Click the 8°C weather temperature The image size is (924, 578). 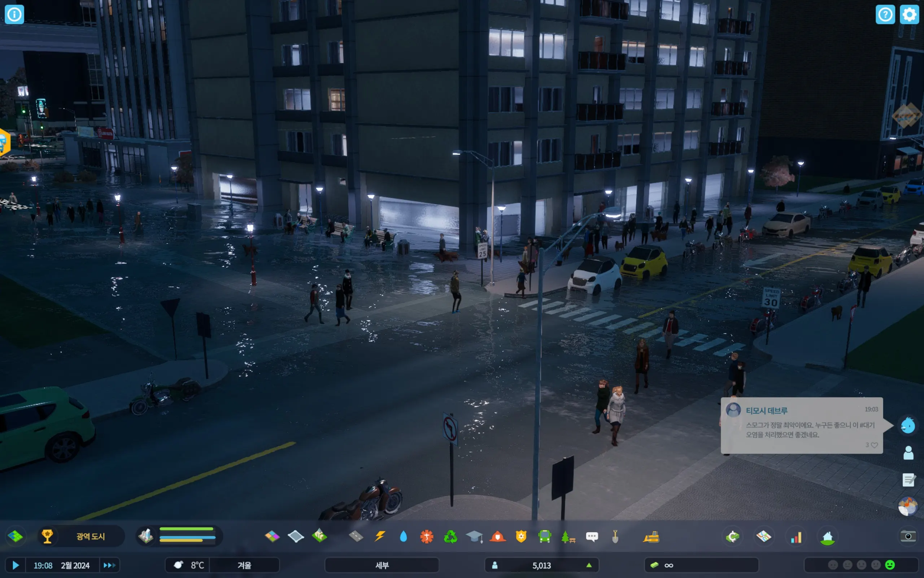pos(197,565)
